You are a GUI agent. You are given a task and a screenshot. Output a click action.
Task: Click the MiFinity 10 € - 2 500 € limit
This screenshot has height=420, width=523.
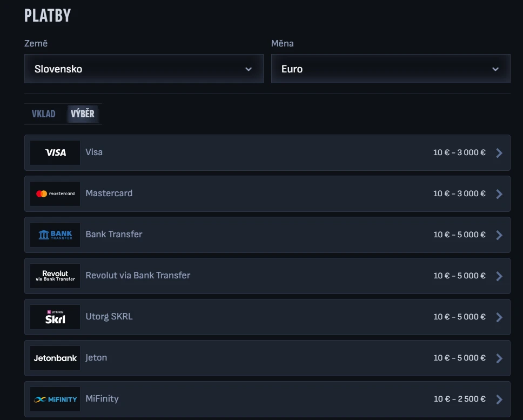459,399
